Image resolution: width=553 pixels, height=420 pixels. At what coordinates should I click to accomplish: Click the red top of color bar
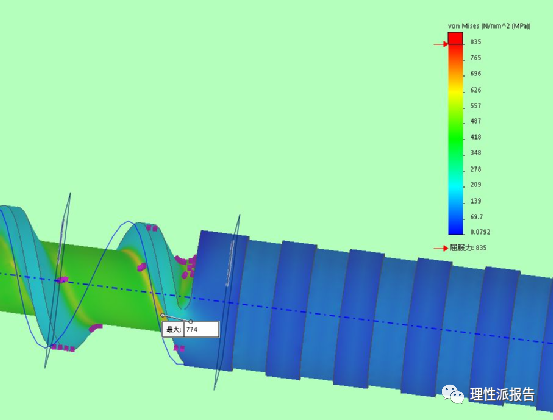(x=455, y=38)
